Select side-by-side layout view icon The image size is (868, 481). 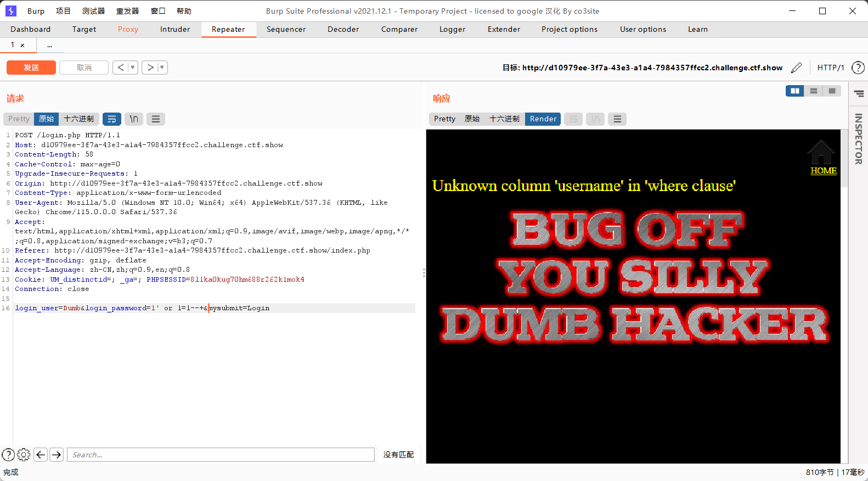(x=795, y=91)
